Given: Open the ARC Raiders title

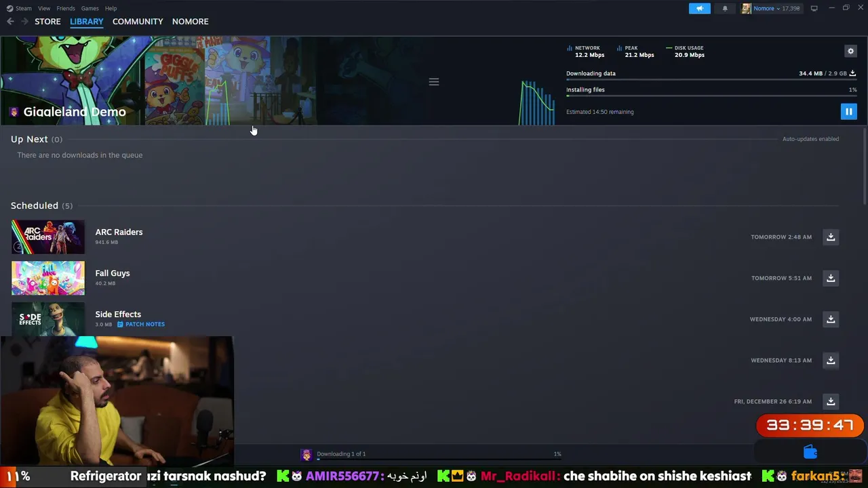Looking at the screenshot, I should point(119,232).
